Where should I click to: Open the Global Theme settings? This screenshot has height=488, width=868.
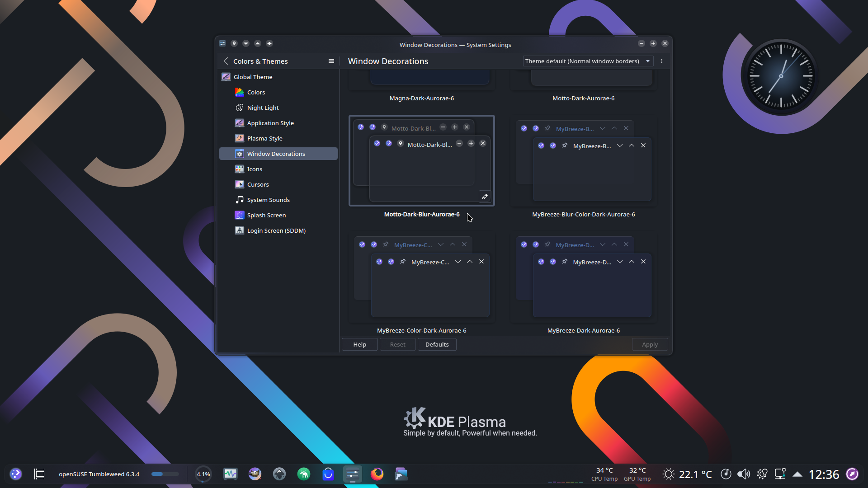(x=278, y=77)
